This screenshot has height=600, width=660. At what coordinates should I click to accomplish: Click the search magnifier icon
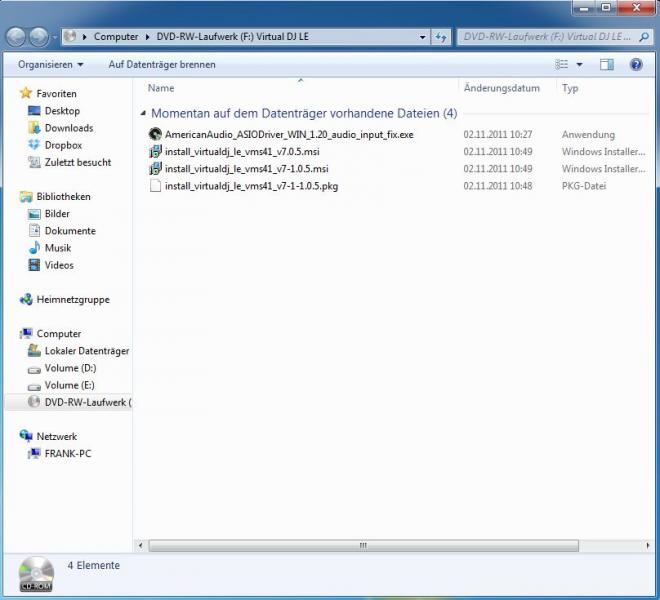coord(644,37)
